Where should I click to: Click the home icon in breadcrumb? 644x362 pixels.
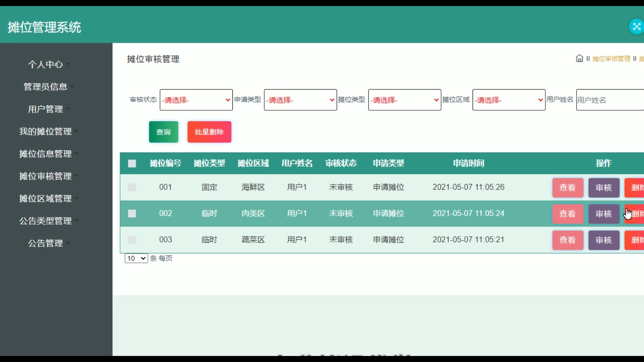click(579, 59)
